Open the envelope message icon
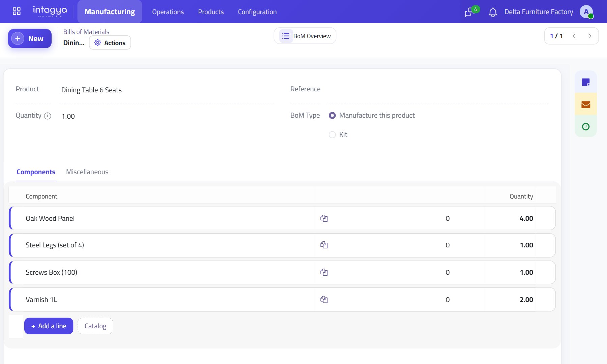 586,104
